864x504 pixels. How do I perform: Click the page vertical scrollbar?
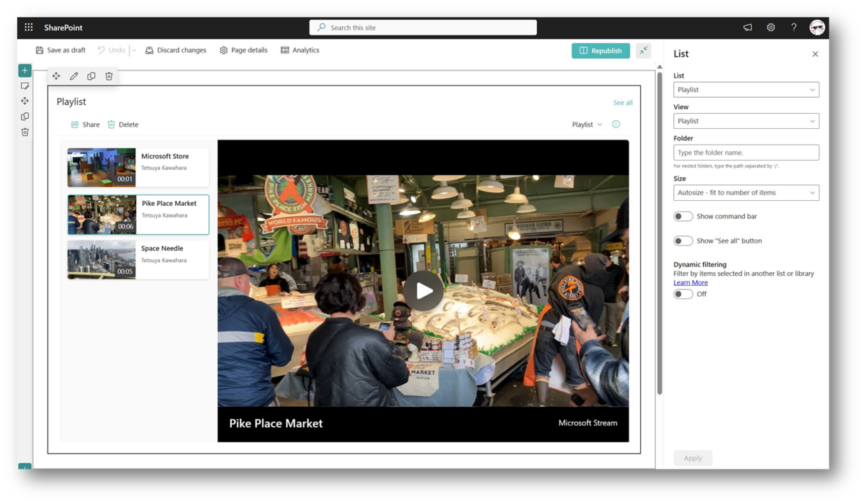point(659,233)
